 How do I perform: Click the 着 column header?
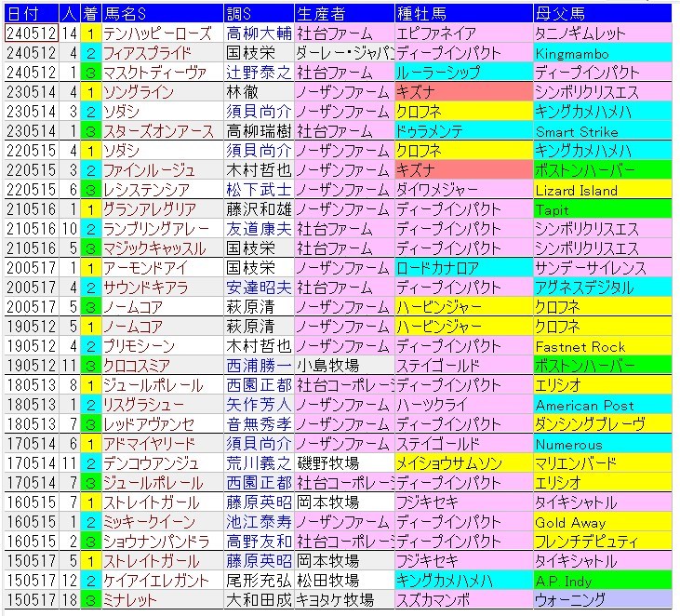[x=90, y=14]
